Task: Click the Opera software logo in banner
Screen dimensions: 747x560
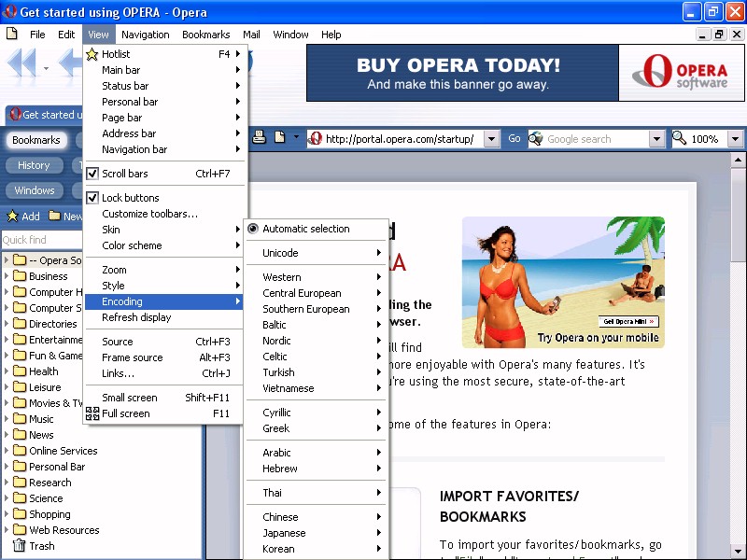Action: 682,73
